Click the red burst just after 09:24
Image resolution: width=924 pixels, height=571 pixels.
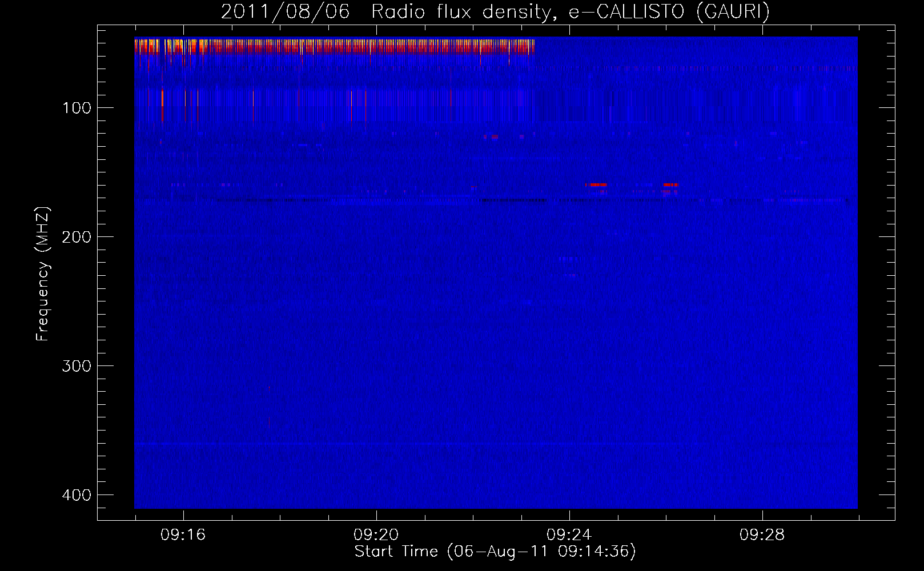tap(596, 184)
